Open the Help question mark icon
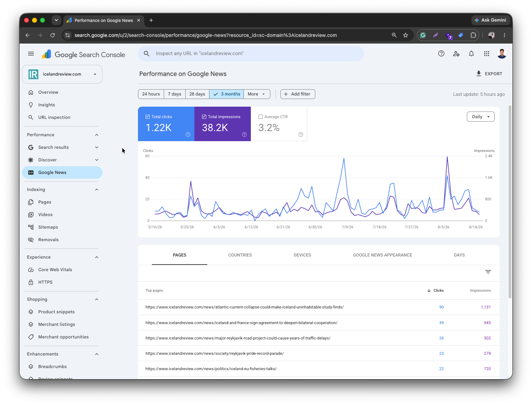This screenshot has height=405, width=532. click(x=441, y=54)
